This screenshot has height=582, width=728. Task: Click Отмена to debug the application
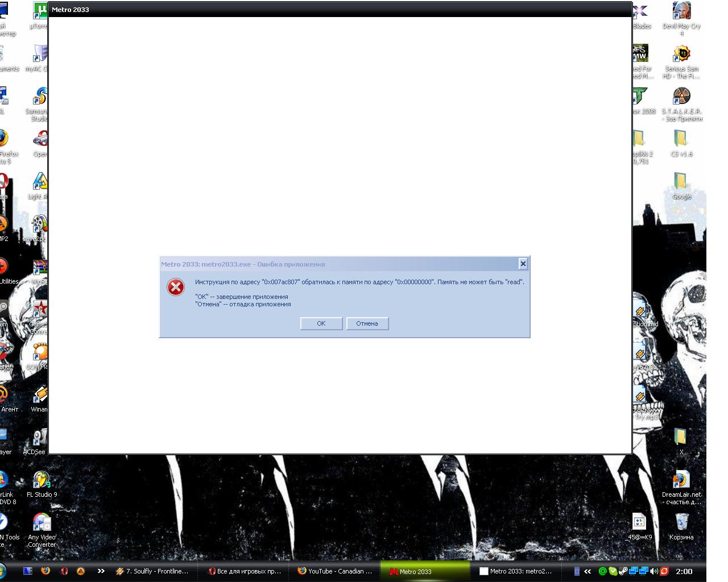pos(367,323)
